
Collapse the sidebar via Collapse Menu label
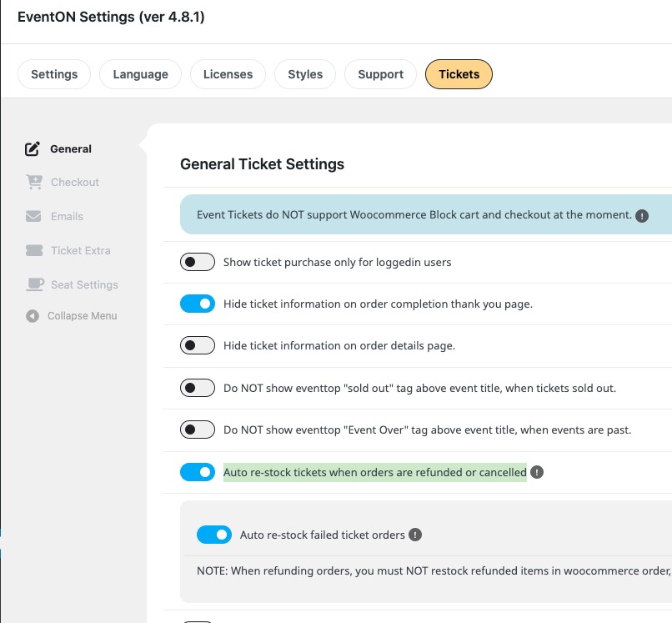83,316
